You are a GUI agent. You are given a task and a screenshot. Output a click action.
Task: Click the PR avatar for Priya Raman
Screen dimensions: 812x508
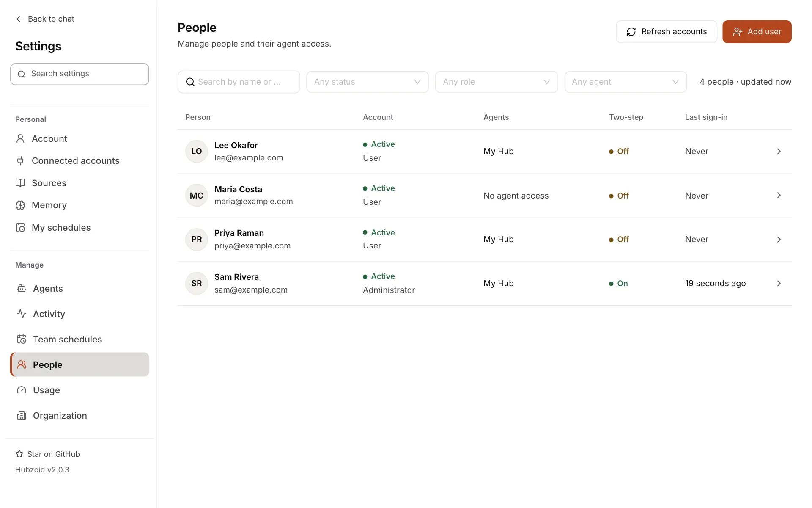pos(197,239)
